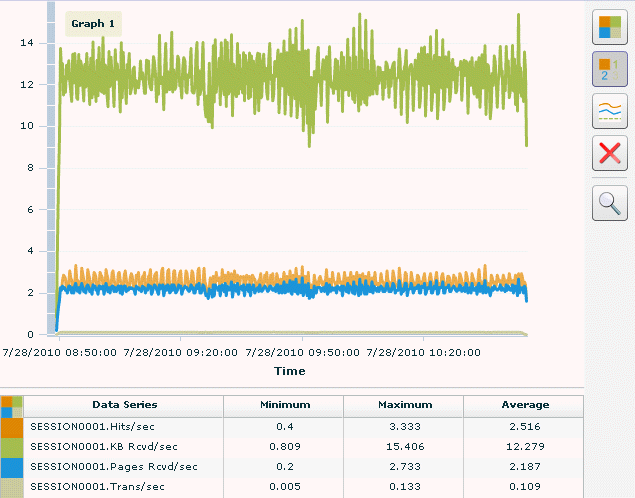The width and height of the screenshot is (635, 498).
Task: Click the Trans/sec minimum value 0.005
Action: [x=285, y=487]
